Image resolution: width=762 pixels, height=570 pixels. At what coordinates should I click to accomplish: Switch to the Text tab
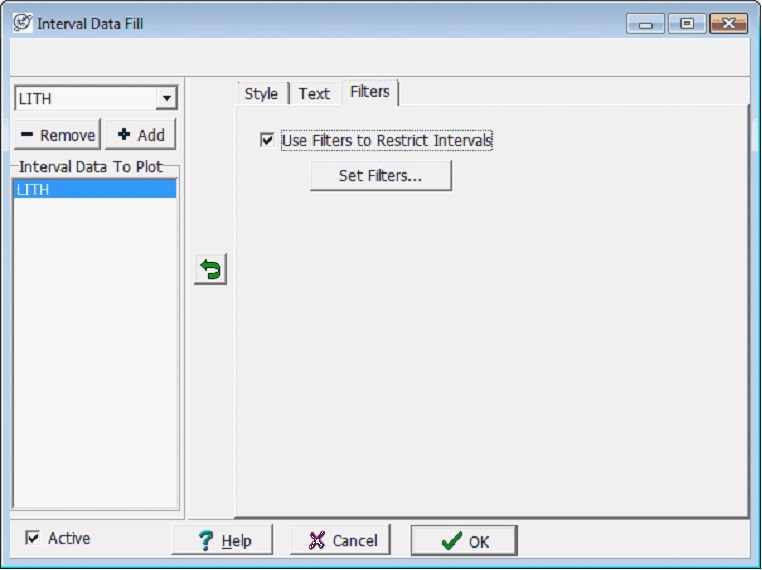(314, 93)
